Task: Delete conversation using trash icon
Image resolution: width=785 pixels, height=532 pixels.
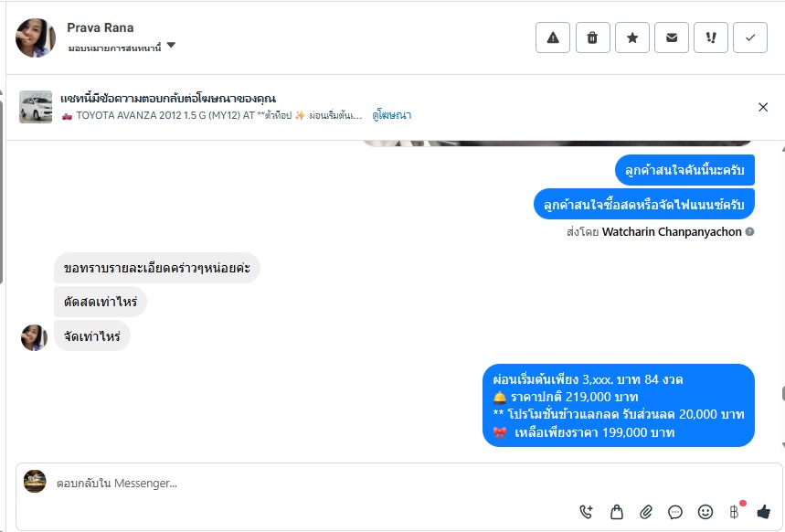Action: 593,37
